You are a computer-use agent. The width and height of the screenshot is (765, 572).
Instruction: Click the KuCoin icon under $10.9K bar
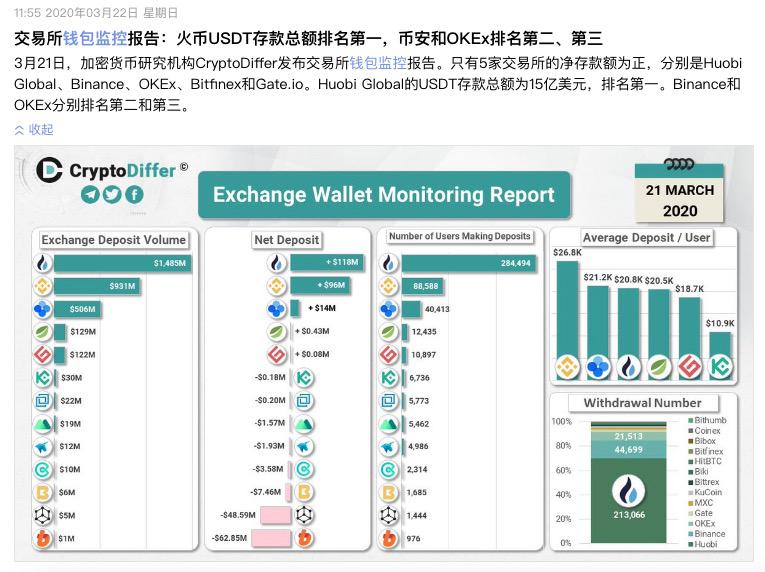click(x=720, y=367)
